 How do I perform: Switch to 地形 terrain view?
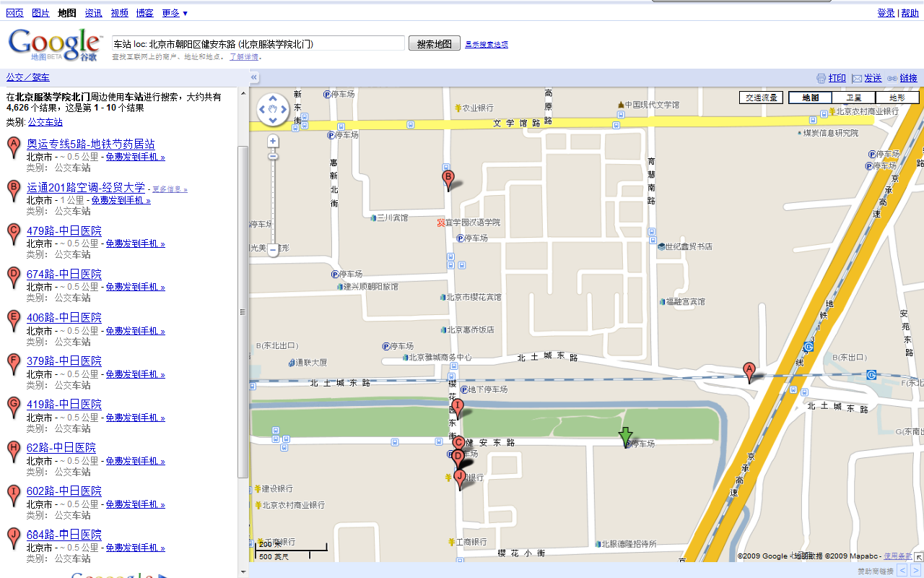point(897,98)
